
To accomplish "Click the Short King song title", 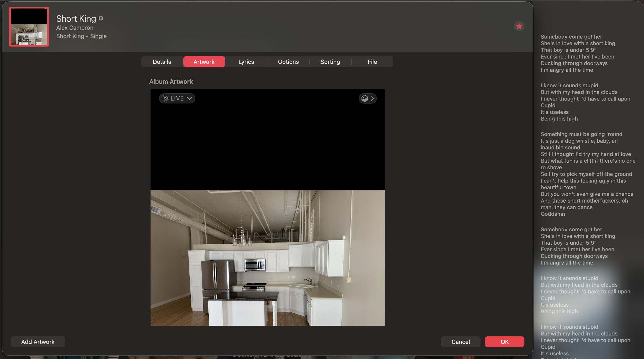I will 76,19.
